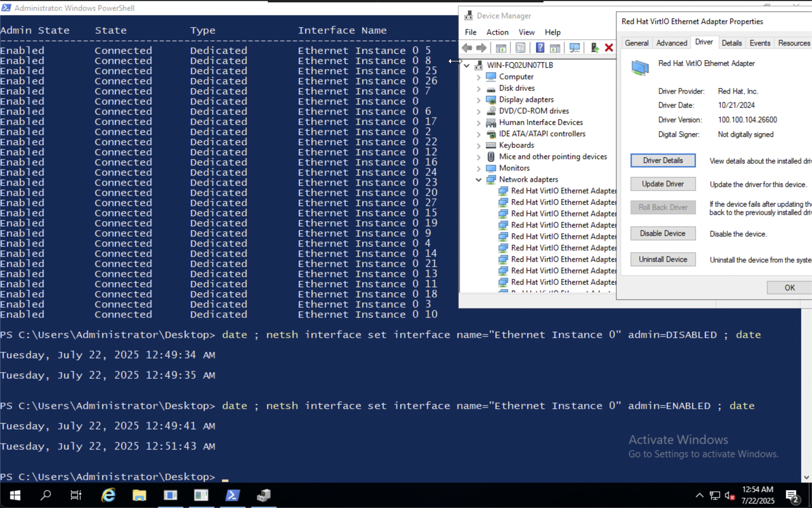This screenshot has width=812, height=508.
Task: Click the Back arrow in Device Manager toolbar
Action: 467,48
